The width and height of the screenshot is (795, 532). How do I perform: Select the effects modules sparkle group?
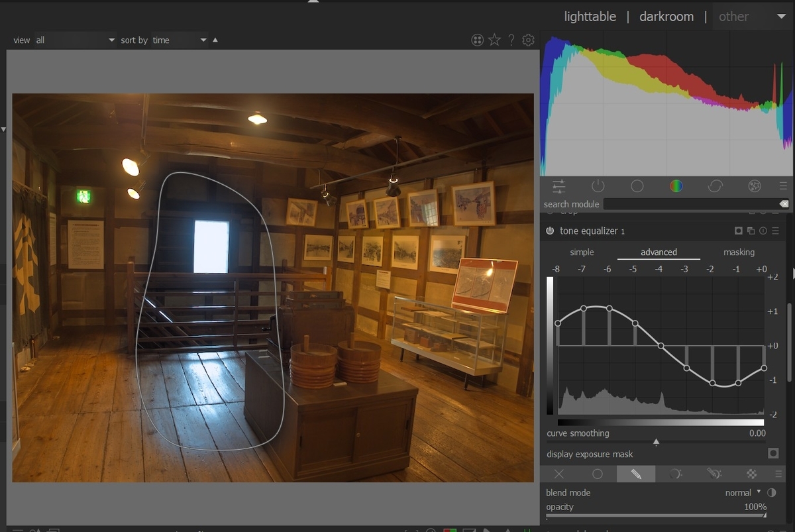pyautogui.click(x=754, y=187)
